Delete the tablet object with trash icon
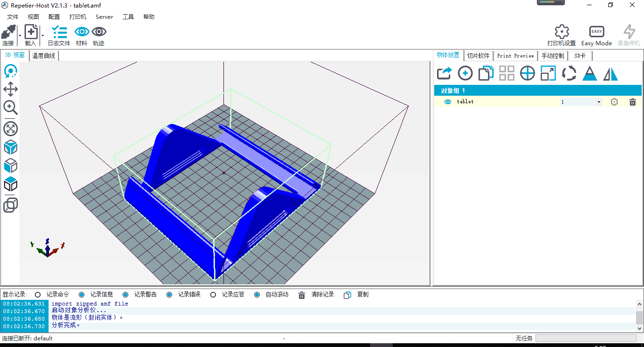The height and width of the screenshot is (347, 644). point(633,102)
